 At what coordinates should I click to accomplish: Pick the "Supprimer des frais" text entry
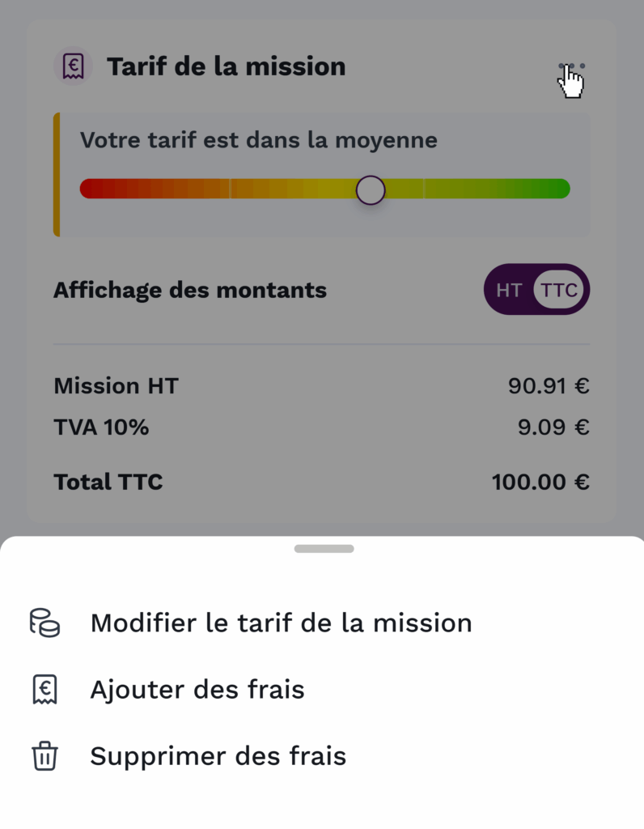pos(218,756)
